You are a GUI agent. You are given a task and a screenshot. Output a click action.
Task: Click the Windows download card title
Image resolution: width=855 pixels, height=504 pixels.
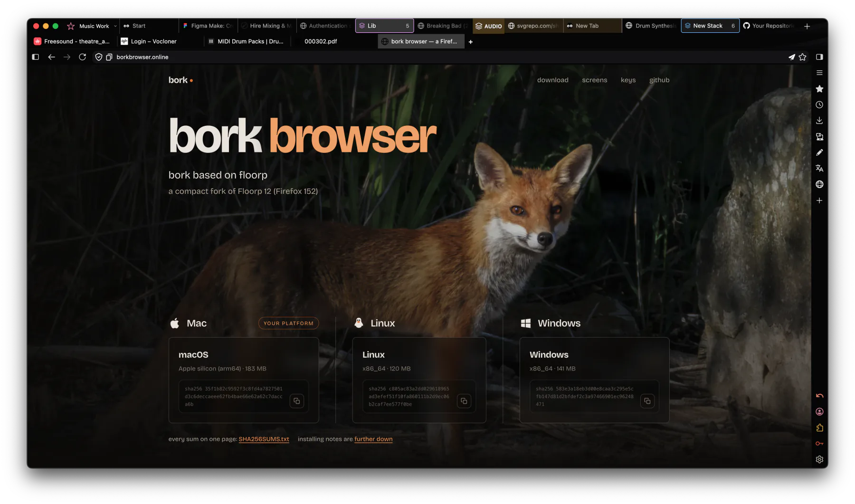(x=549, y=355)
